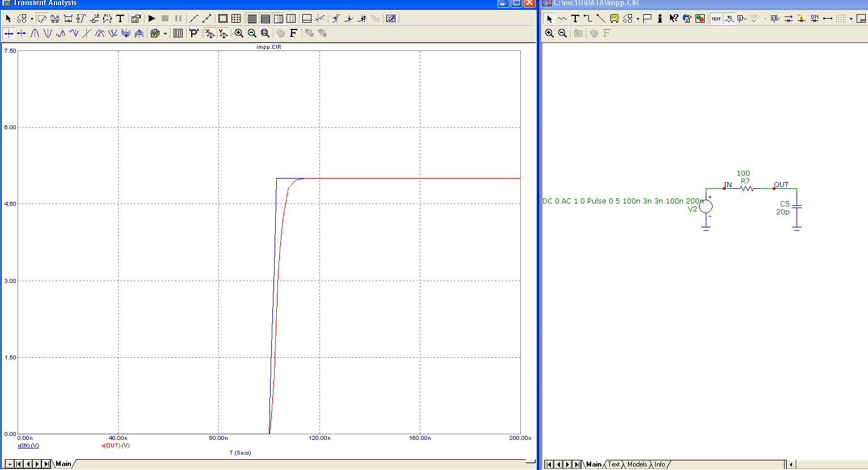This screenshot has width=868, height=470.
Task: Select the voltage source V2 symbol
Action: (706, 206)
